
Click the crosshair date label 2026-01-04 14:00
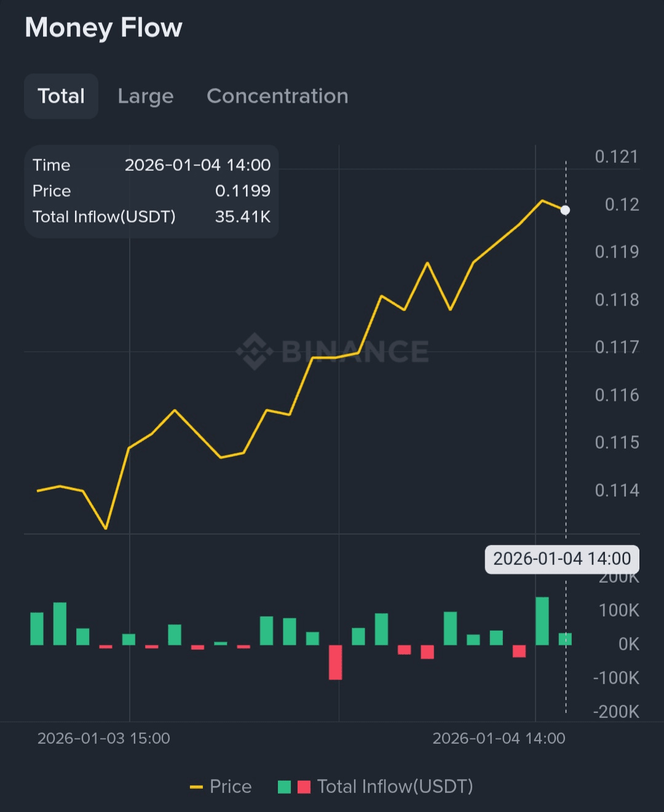(562, 559)
